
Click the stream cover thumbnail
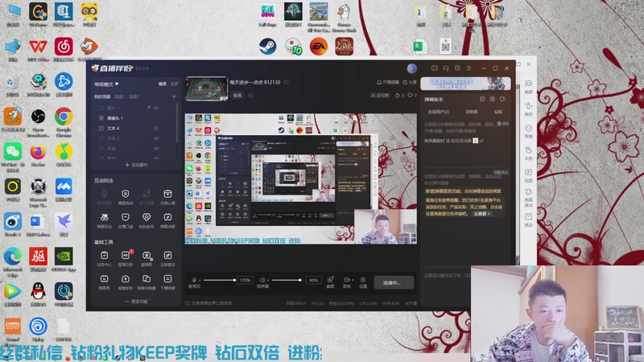(206, 88)
